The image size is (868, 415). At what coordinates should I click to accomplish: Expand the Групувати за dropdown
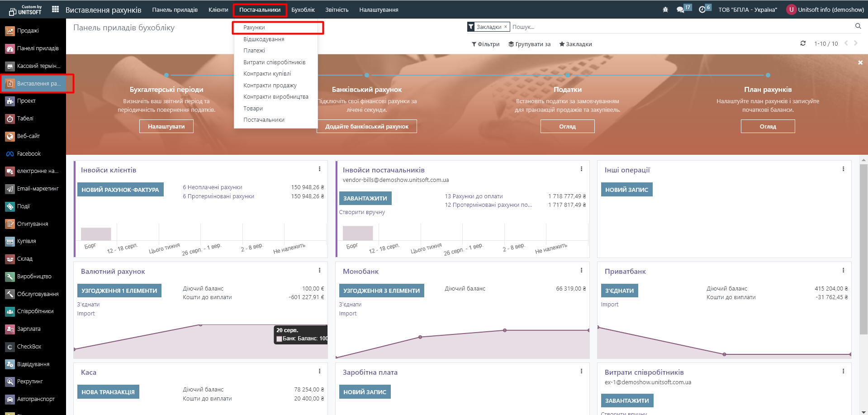pos(529,44)
